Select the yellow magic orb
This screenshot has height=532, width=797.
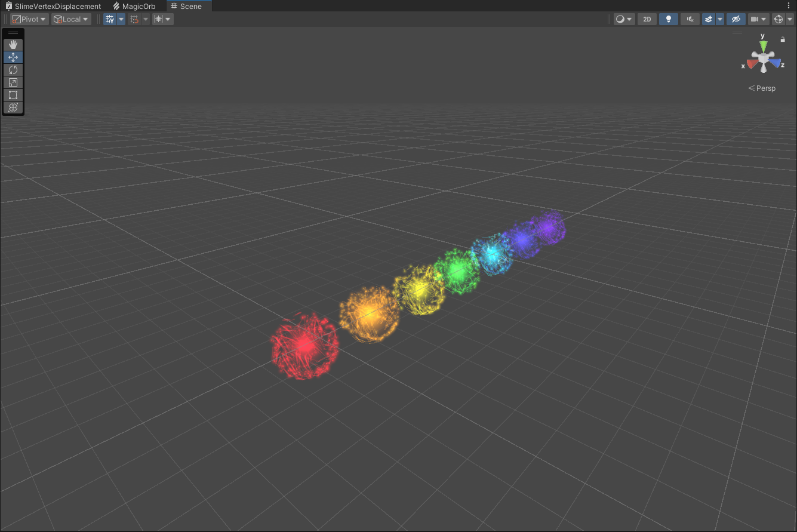click(419, 290)
